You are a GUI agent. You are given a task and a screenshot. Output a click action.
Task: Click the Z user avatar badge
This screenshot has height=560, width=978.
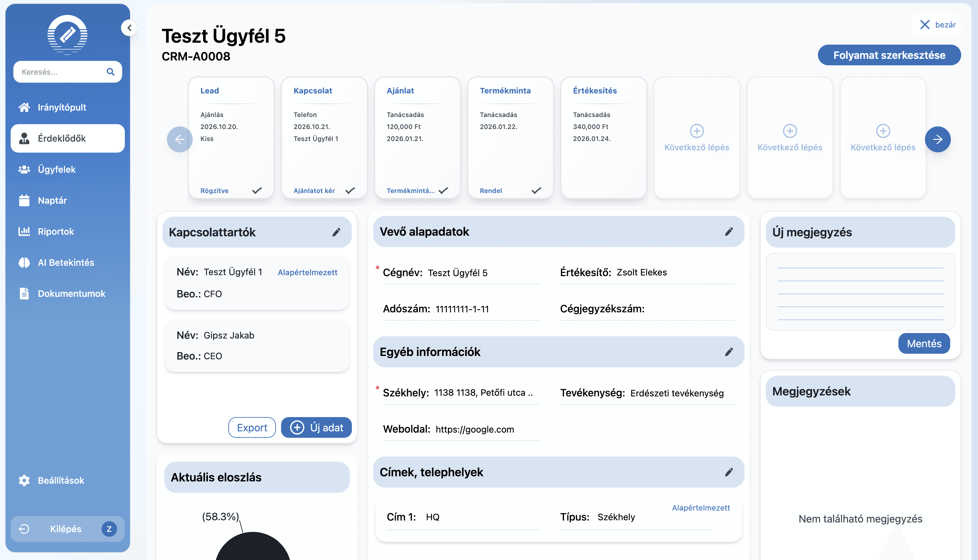[x=109, y=529]
